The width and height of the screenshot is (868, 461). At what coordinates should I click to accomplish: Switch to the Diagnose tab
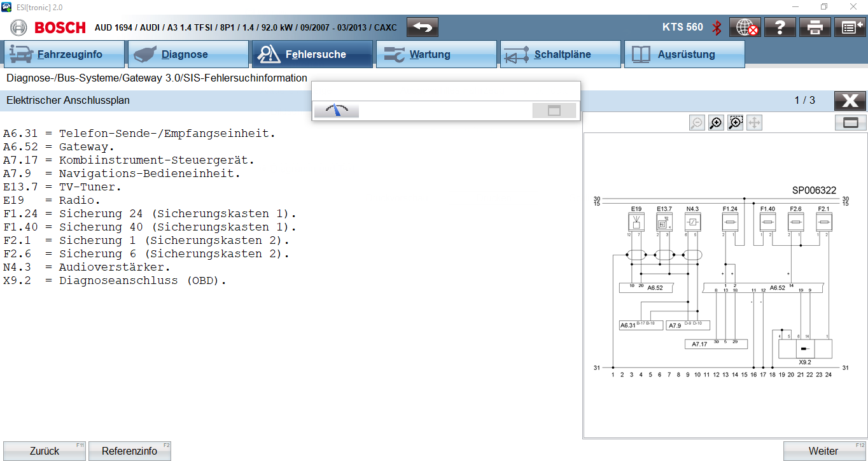coord(188,55)
